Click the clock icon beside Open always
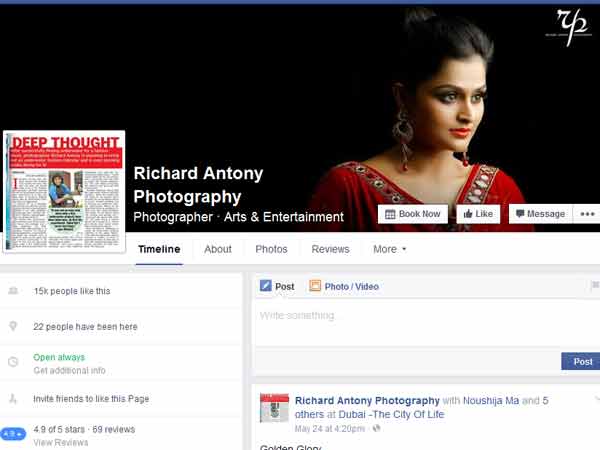Viewport: 600px width, 450px height. point(13,362)
